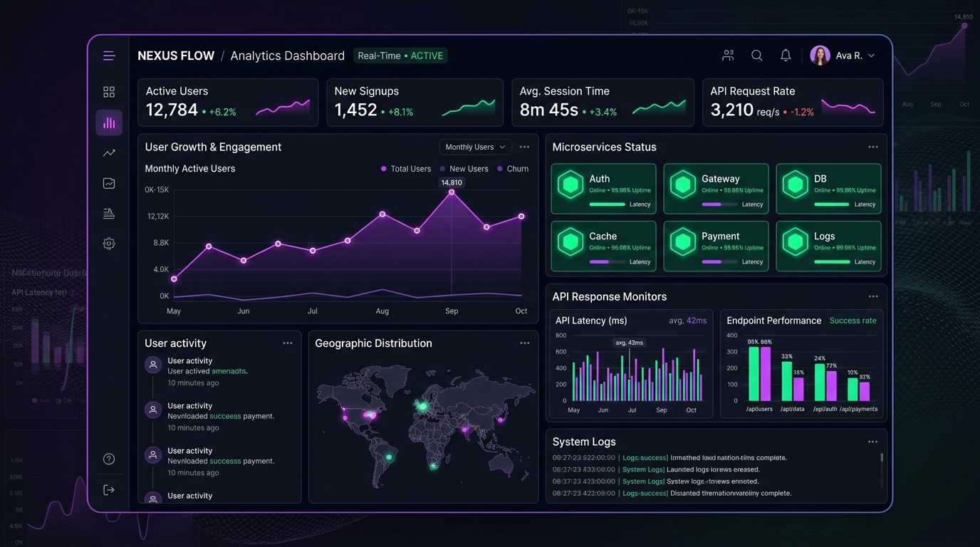The height and width of the screenshot is (547, 980).
Task: Open the team users icon in header
Action: (728, 56)
